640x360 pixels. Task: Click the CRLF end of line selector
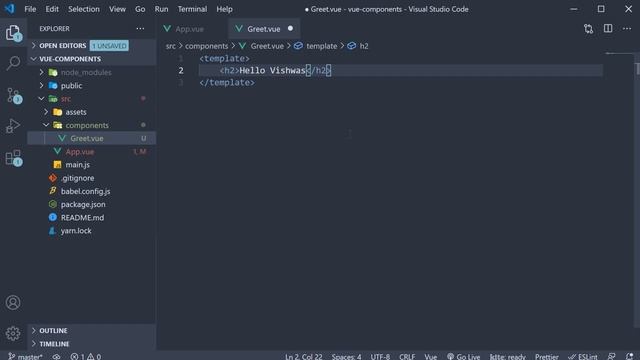point(407,356)
